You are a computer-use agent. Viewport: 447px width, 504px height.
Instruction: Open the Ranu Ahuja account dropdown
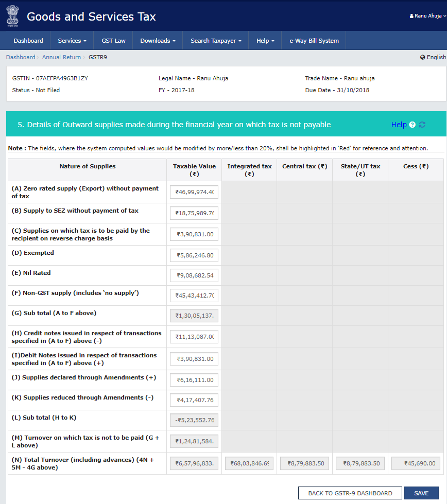(x=427, y=15)
